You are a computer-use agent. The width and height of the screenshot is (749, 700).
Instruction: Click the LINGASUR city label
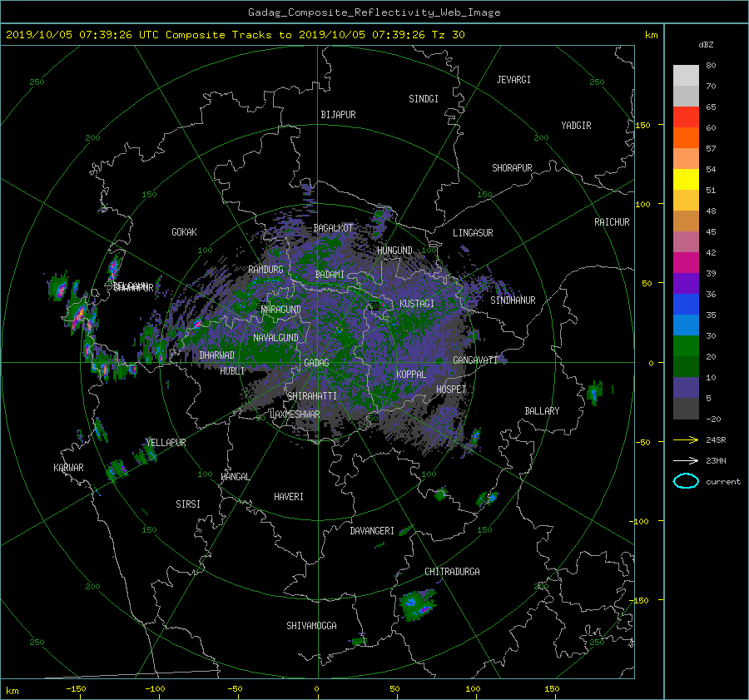coord(473,233)
